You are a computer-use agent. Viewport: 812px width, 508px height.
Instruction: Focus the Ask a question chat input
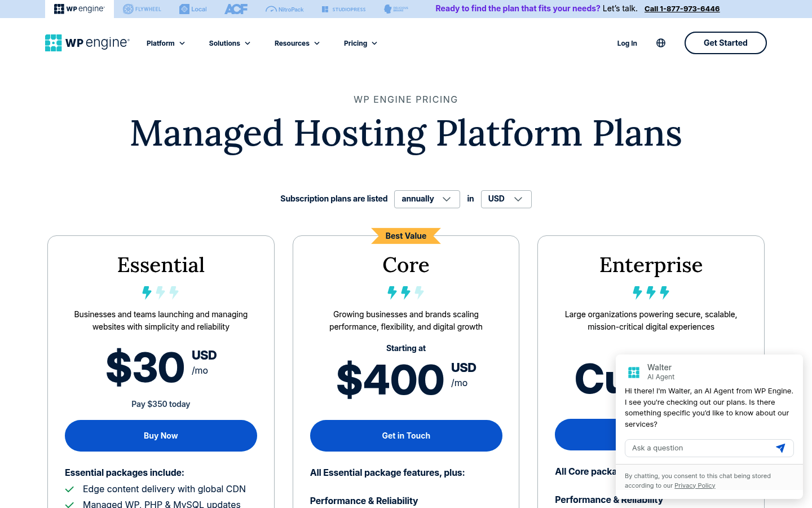click(x=699, y=448)
